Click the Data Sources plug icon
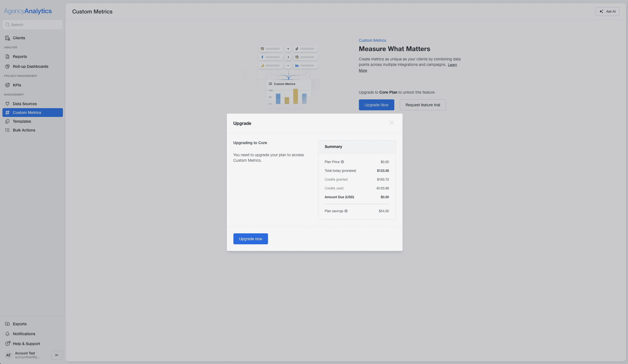The width and height of the screenshot is (628, 364). (x=7, y=104)
